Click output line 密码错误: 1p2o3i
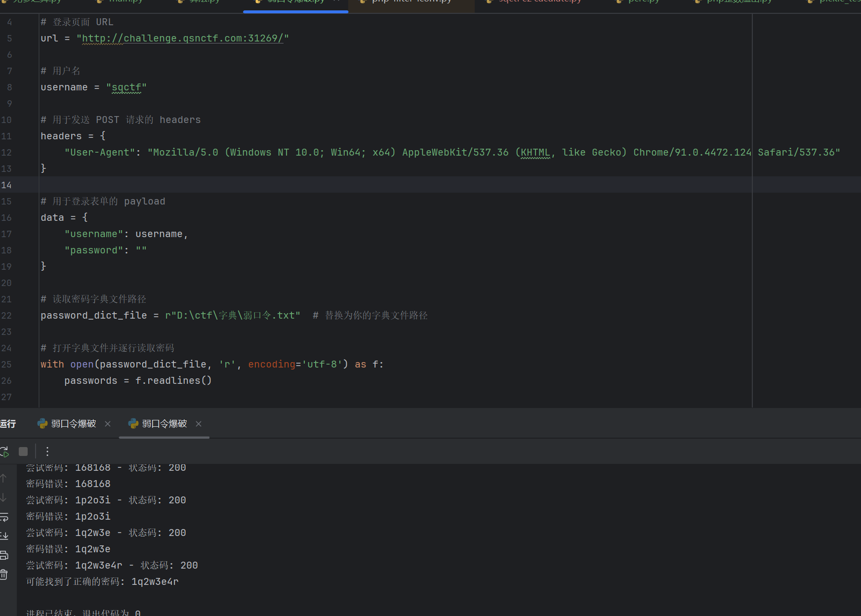 (68, 516)
